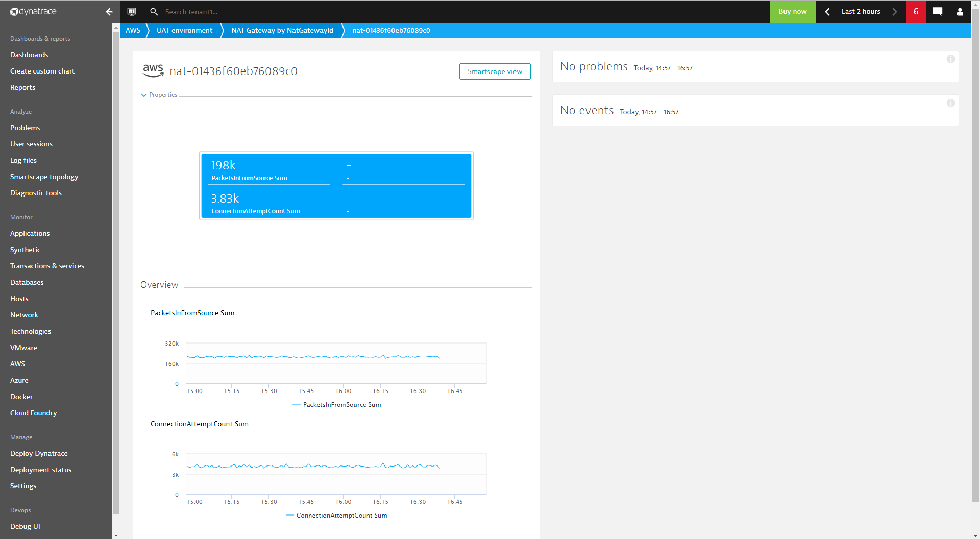Viewport: 980px width, 539px height.
Task: Select nat-01436f60eb76089c0 breadcrumb
Action: pyautogui.click(x=391, y=30)
